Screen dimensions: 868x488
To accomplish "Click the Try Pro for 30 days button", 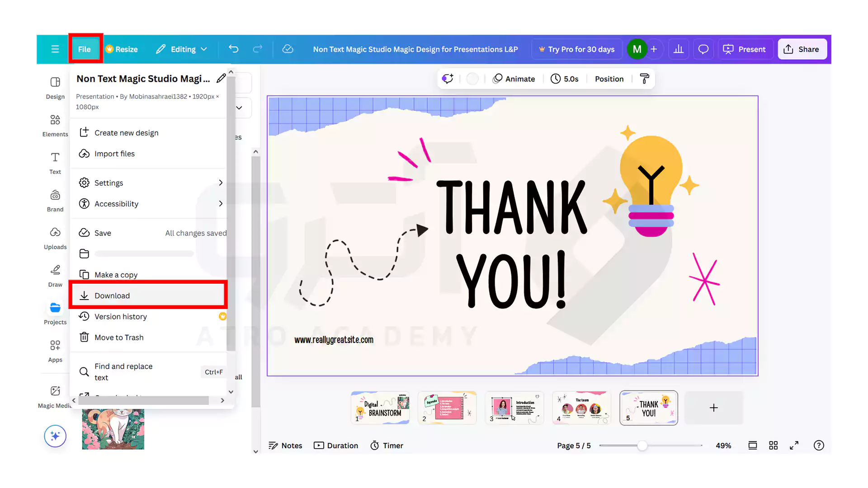I will tap(577, 49).
